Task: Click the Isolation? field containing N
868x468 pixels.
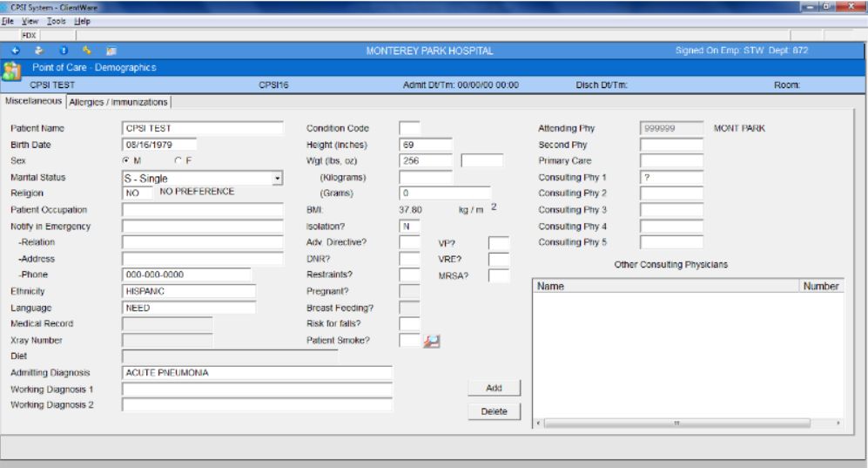Action: (x=409, y=227)
